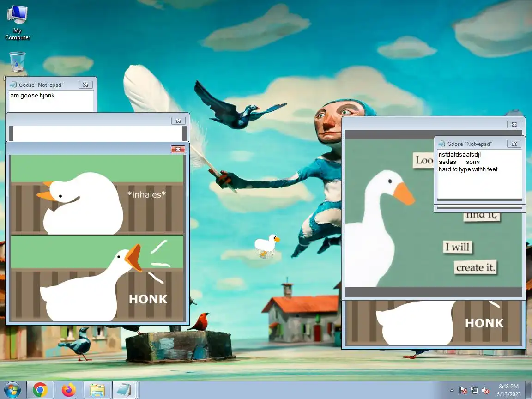Click the 'create it.' label in goose image
Viewport: 532px width, 399px height.
point(475,267)
